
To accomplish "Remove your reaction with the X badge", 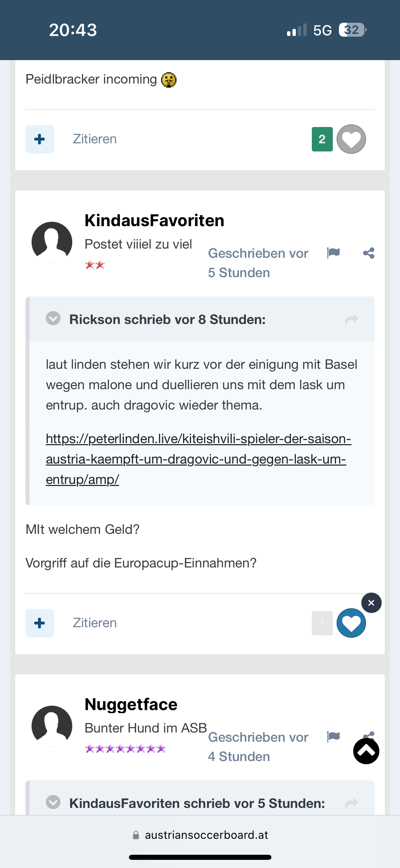I will tap(371, 603).
